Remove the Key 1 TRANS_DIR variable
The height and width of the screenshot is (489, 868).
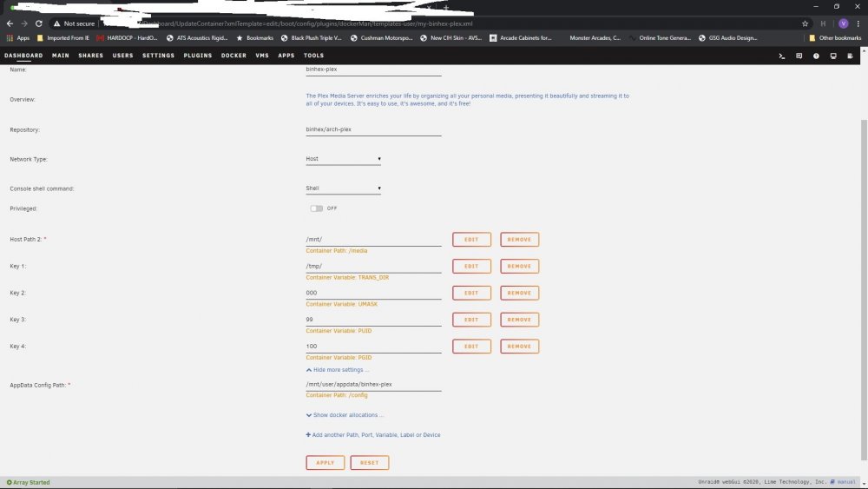[519, 267]
